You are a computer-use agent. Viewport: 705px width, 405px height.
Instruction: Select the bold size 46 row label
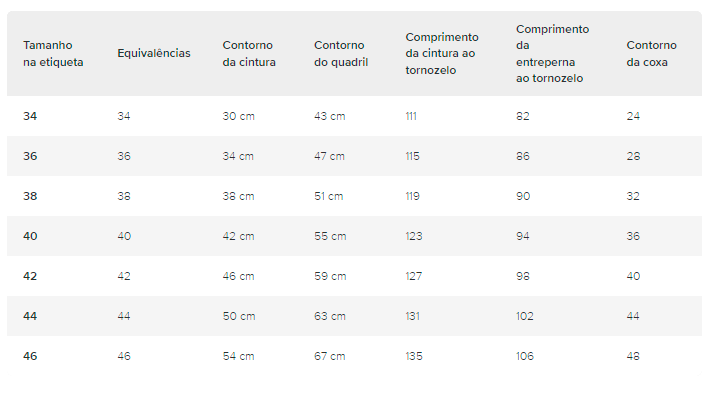point(30,356)
